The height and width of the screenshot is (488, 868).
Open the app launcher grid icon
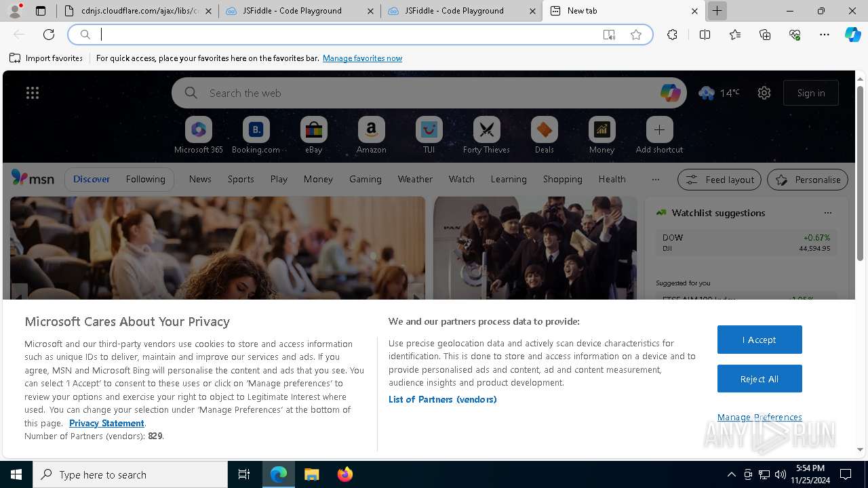(x=33, y=93)
